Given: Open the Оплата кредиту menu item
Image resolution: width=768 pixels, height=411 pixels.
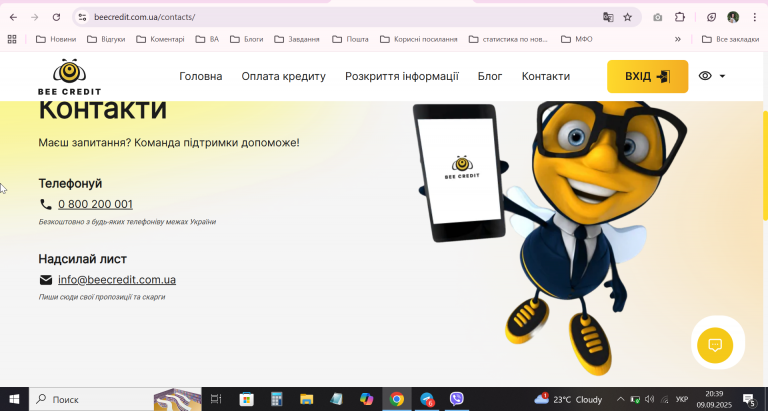Looking at the screenshot, I should coord(284,76).
